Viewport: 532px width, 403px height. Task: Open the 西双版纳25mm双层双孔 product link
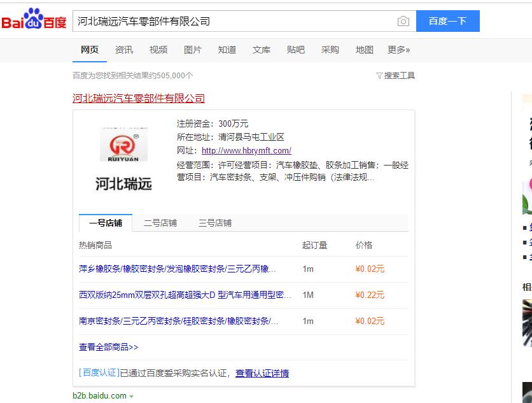point(185,295)
